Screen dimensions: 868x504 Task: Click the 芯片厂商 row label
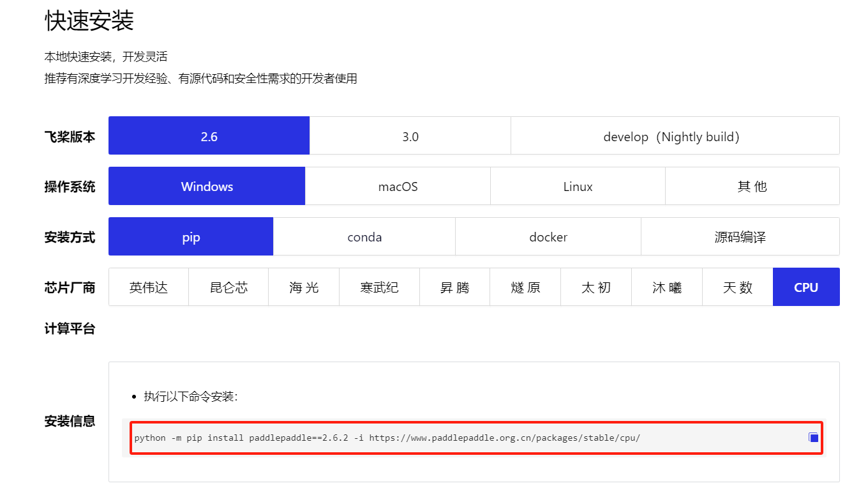click(x=70, y=287)
